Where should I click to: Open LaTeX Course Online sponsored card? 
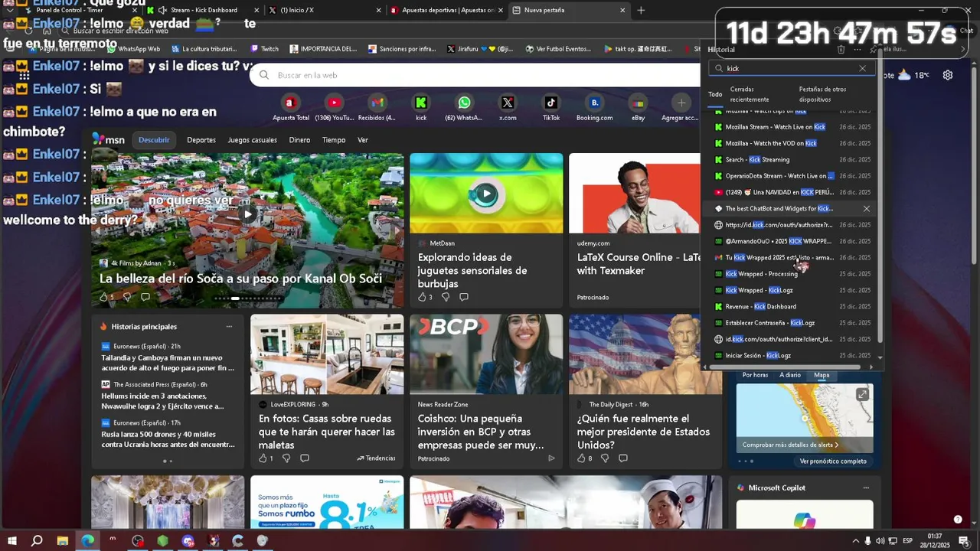(634, 230)
